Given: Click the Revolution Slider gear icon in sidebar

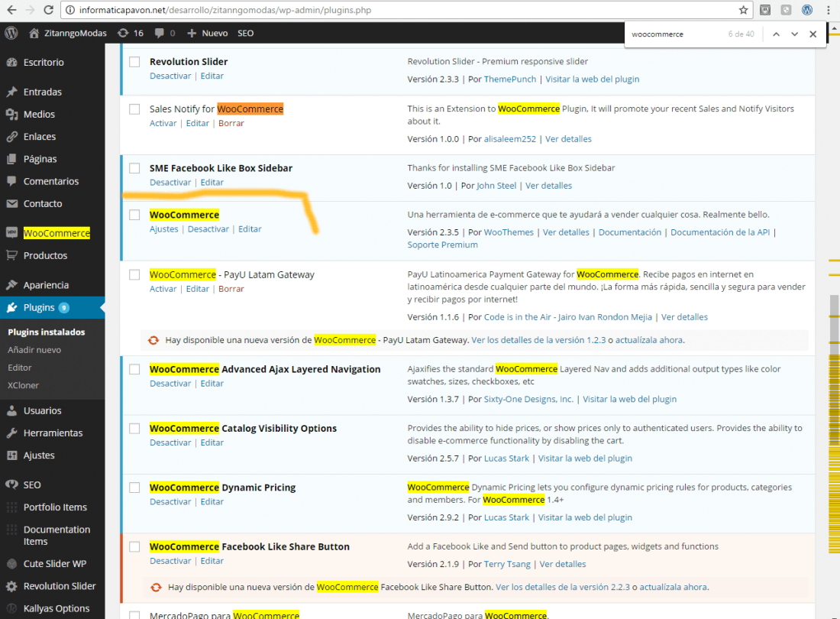Looking at the screenshot, I should [x=11, y=586].
